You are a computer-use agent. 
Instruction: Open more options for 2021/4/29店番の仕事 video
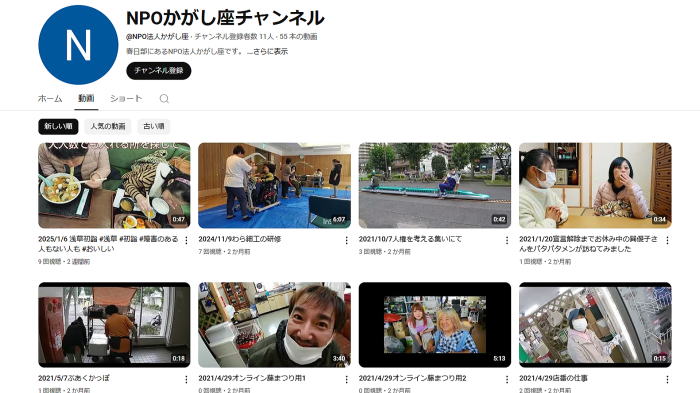[667, 379]
